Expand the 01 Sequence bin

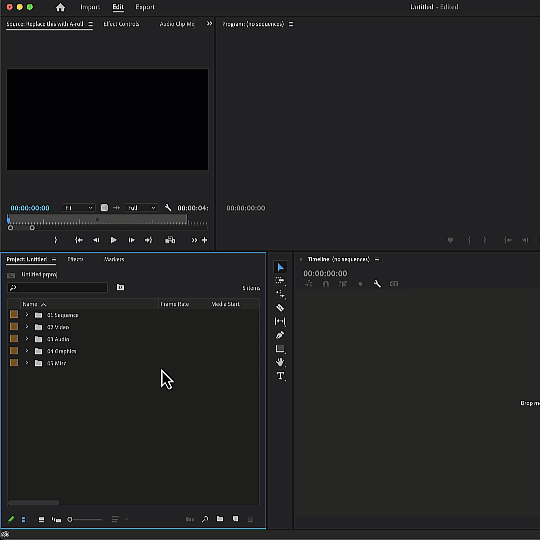27,315
